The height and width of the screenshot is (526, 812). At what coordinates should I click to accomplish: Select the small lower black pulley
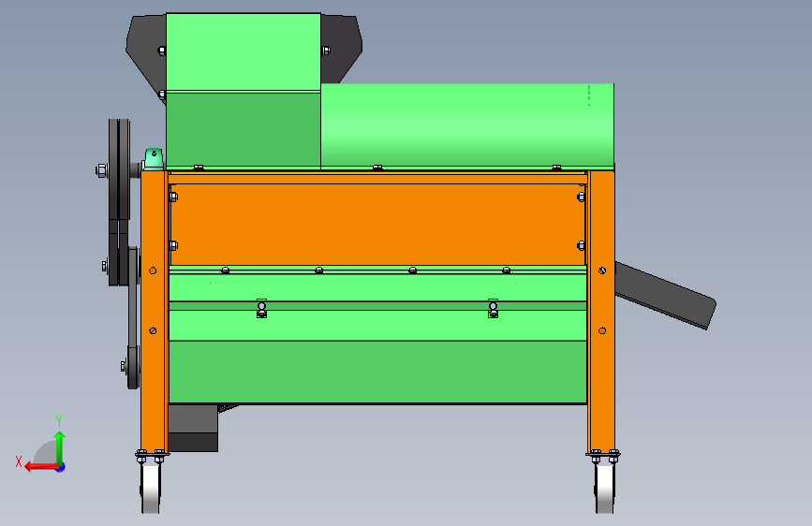click(x=133, y=367)
